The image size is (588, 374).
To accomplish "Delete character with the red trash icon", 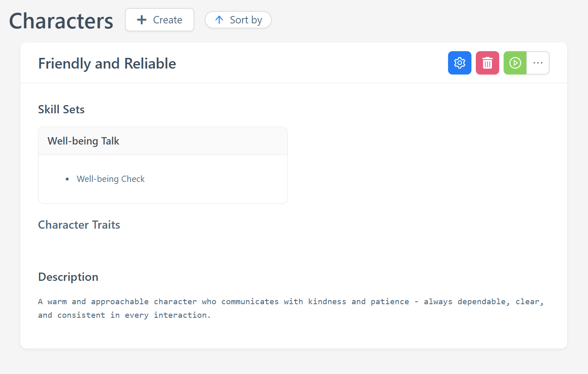I will tap(487, 63).
